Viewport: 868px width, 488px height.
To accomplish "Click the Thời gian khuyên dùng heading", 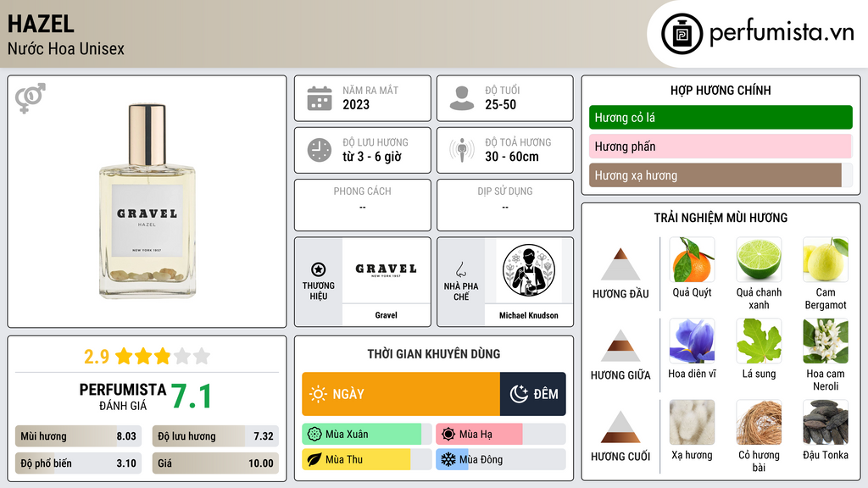I will [x=433, y=353].
